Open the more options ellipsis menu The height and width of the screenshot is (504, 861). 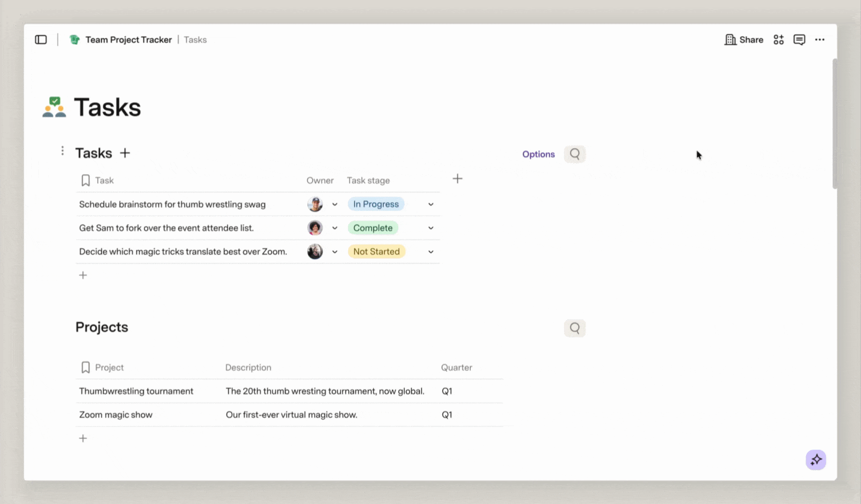(x=820, y=40)
